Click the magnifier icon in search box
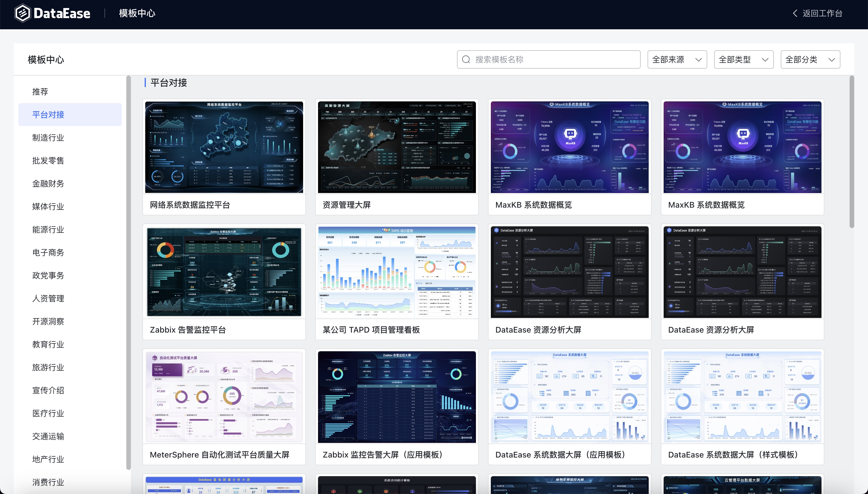Image resolution: width=868 pixels, height=494 pixels. coord(466,59)
